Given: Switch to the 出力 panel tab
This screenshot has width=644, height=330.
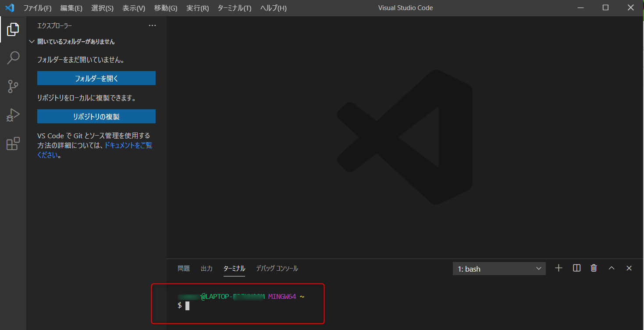Looking at the screenshot, I should click(x=206, y=268).
